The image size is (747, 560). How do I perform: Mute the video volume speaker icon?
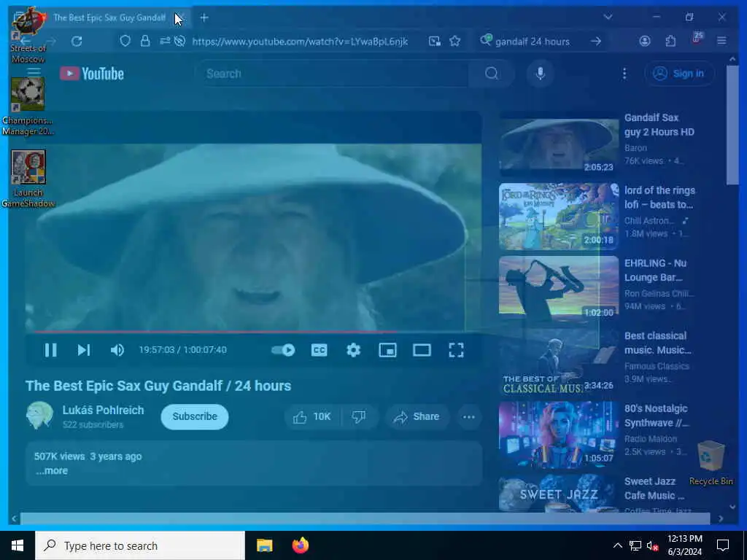[x=117, y=350]
